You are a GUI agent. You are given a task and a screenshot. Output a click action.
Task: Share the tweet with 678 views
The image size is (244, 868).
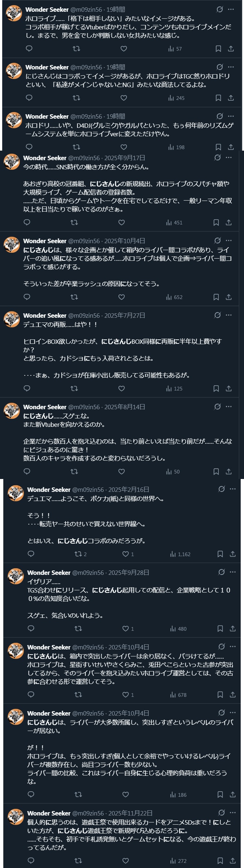point(233,695)
